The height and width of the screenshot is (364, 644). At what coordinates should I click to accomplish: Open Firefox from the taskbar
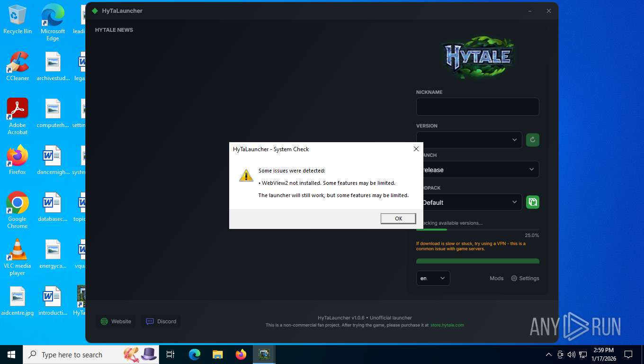[241, 355]
